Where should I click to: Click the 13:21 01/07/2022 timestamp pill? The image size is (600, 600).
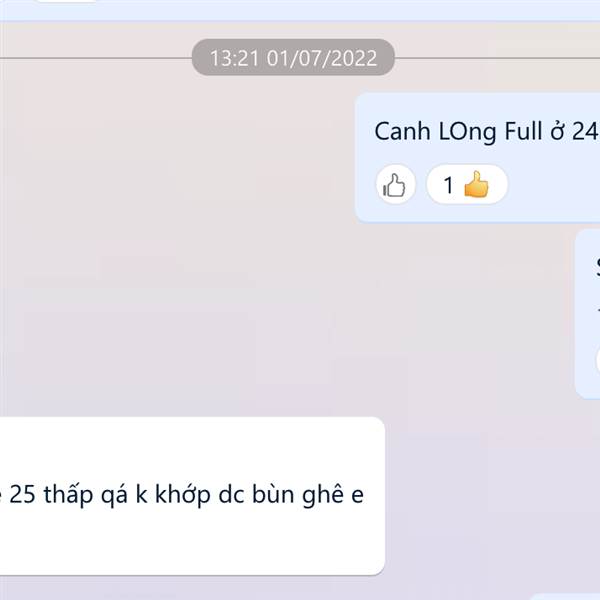pyautogui.click(x=293, y=57)
